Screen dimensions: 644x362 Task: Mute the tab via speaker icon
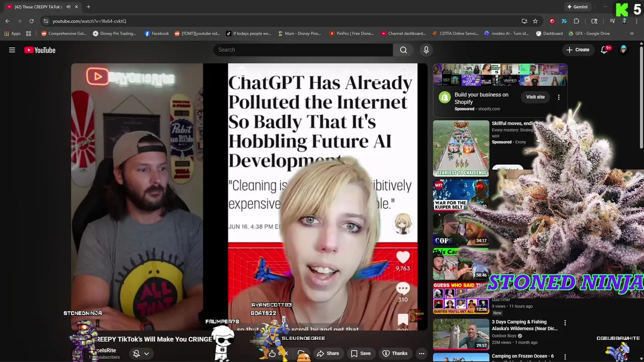click(x=68, y=7)
